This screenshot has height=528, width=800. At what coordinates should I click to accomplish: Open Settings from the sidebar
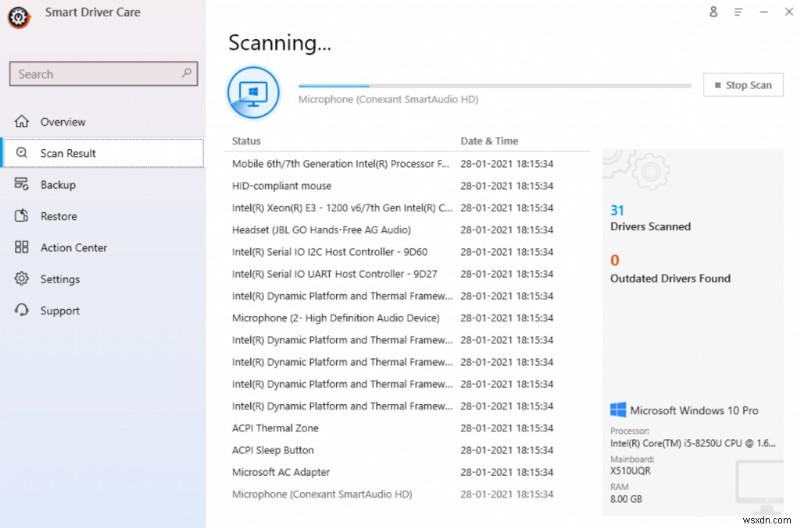pos(103,279)
